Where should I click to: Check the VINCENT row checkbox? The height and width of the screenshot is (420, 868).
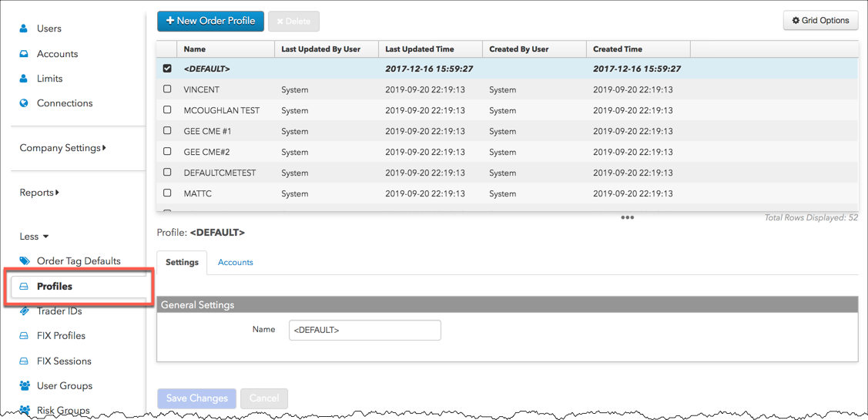(x=167, y=89)
